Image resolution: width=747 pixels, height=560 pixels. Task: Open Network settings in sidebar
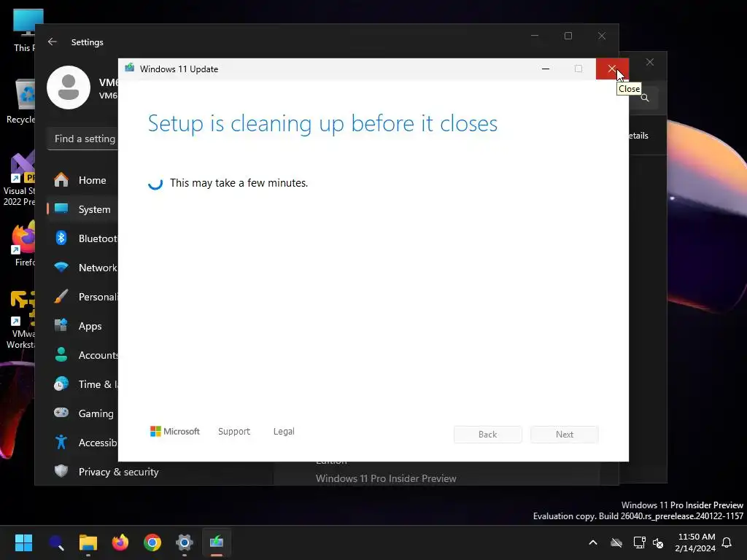coord(82,267)
